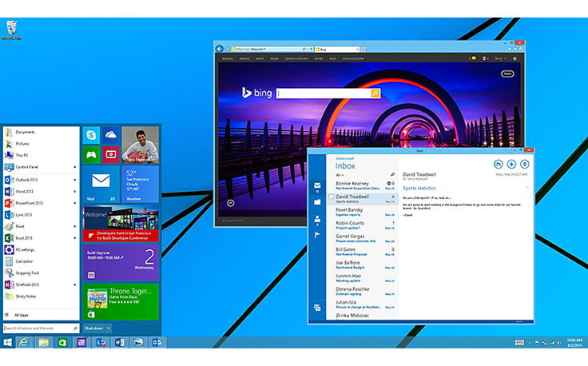Click the Internet Explorer address bar
588x366 pixels.
point(272,49)
